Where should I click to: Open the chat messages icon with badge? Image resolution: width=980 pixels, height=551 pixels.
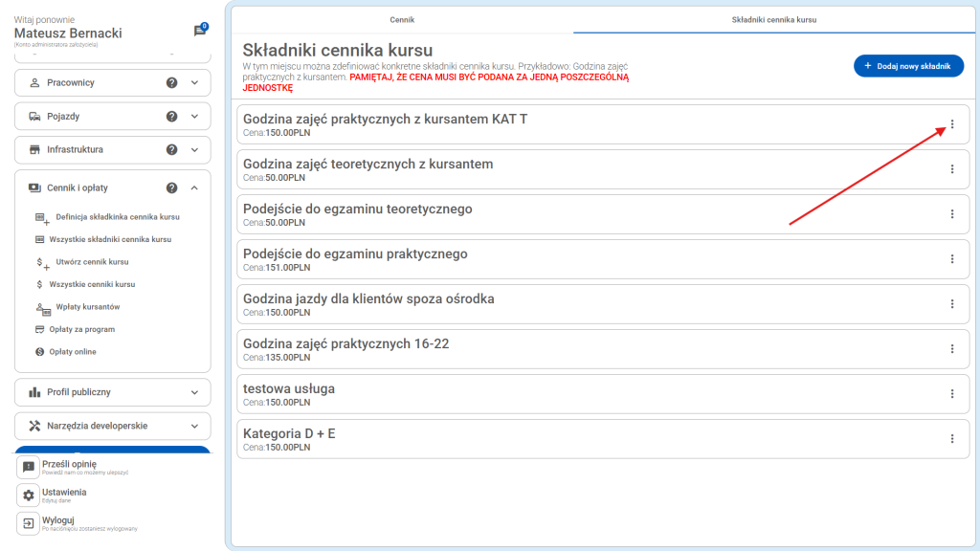(x=200, y=31)
